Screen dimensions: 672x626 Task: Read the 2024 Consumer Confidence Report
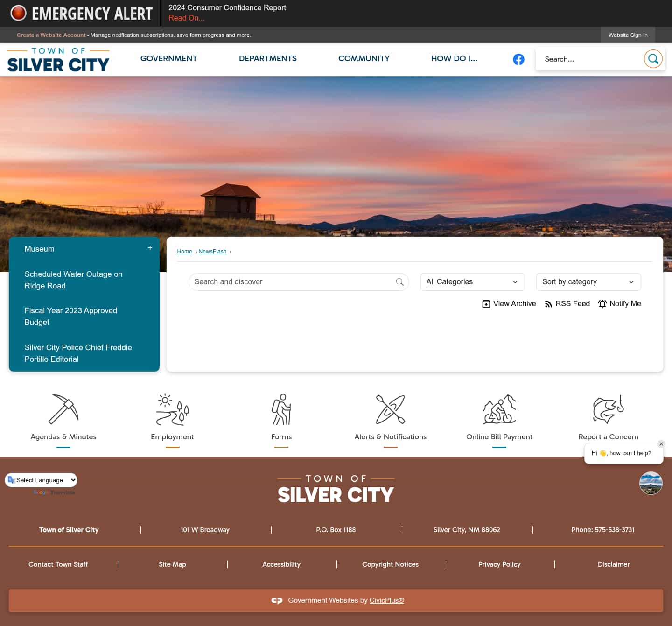[x=186, y=18]
